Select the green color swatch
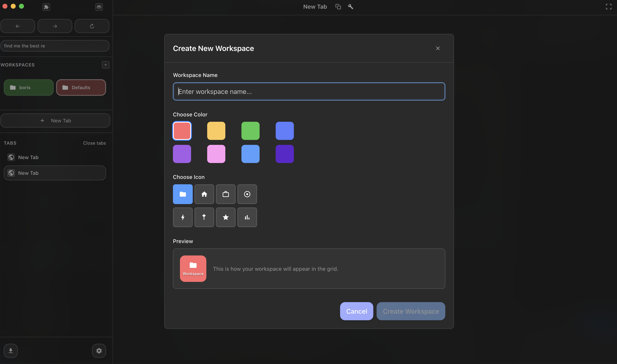The image size is (617, 364). click(250, 131)
